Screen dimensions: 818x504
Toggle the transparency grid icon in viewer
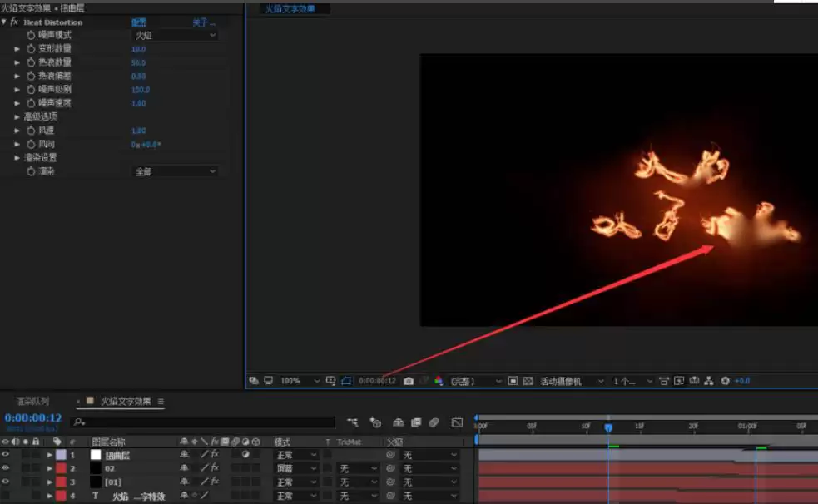tap(528, 381)
